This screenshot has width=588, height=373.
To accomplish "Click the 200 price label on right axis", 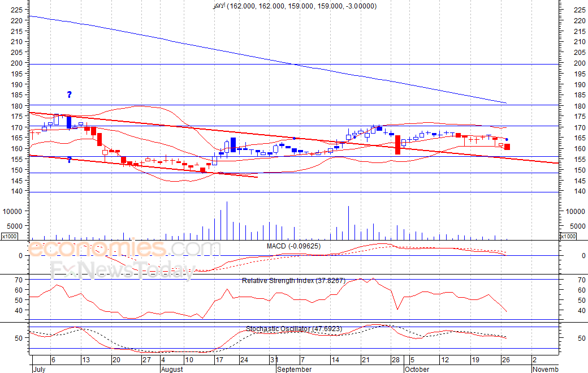I will (x=580, y=63).
